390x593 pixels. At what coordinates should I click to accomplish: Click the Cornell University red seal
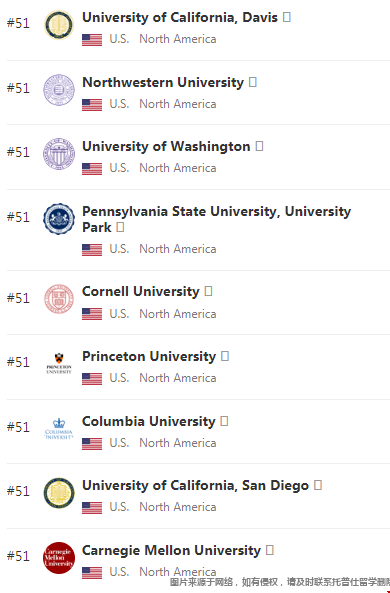pyautogui.click(x=59, y=299)
